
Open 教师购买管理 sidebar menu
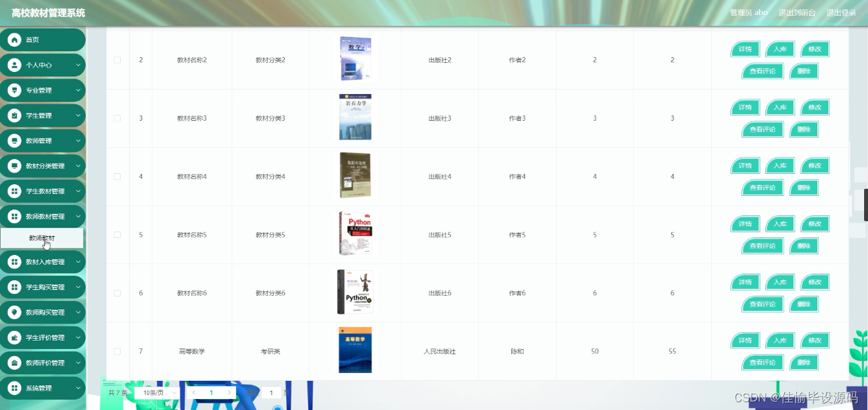pyautogui.click(x=42, y=313)
